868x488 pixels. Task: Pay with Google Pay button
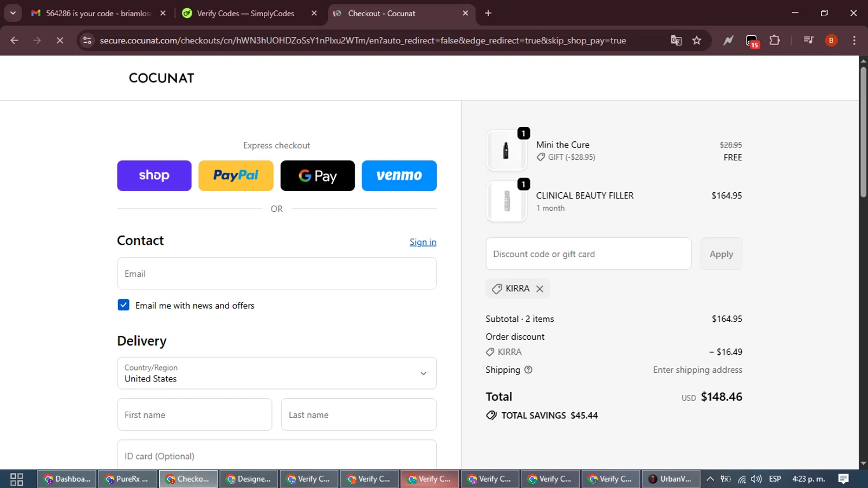[x=318, y=175]
